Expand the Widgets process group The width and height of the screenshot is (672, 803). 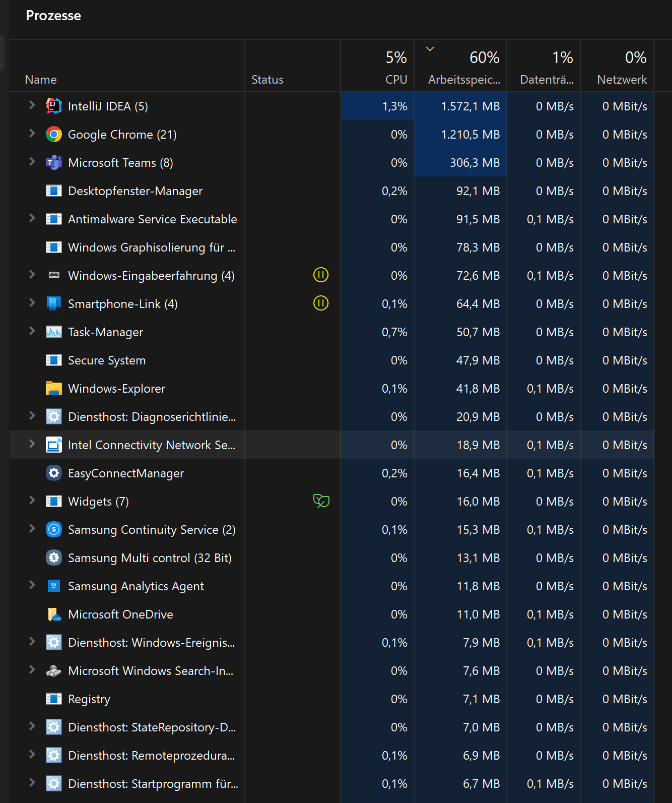(x=32, y=500)
